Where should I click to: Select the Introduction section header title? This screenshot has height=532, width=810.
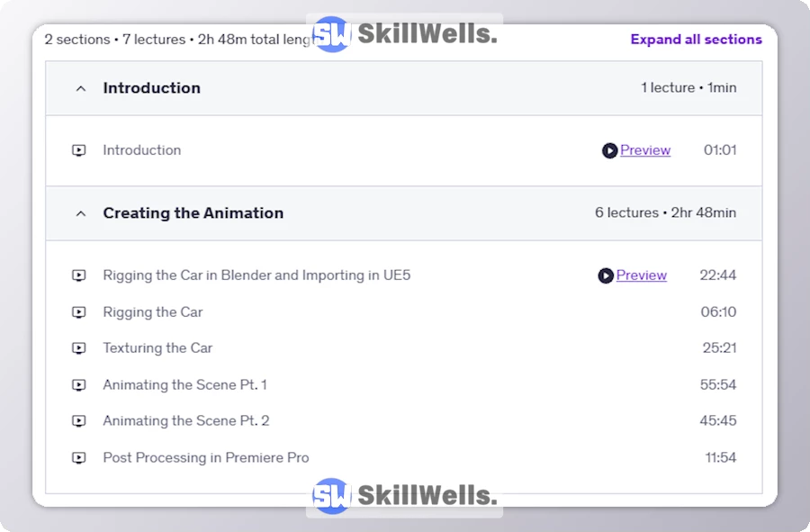click(x=151, y=88)
